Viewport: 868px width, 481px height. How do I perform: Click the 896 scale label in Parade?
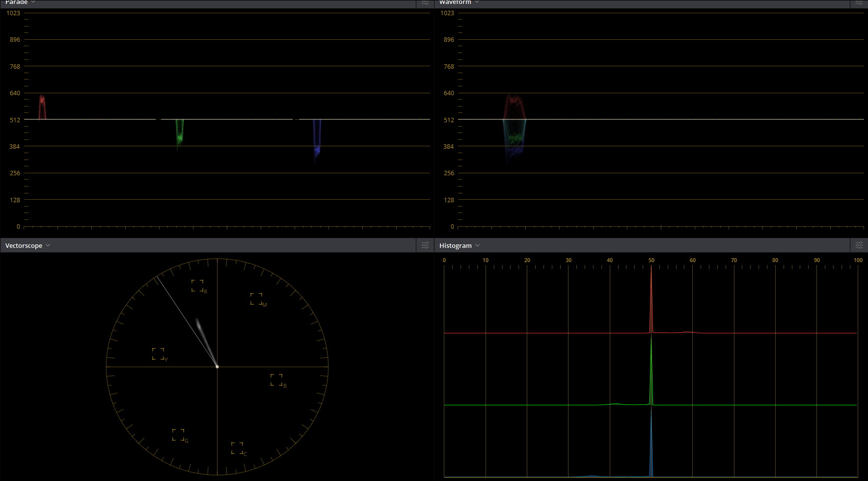coord(15,40)
